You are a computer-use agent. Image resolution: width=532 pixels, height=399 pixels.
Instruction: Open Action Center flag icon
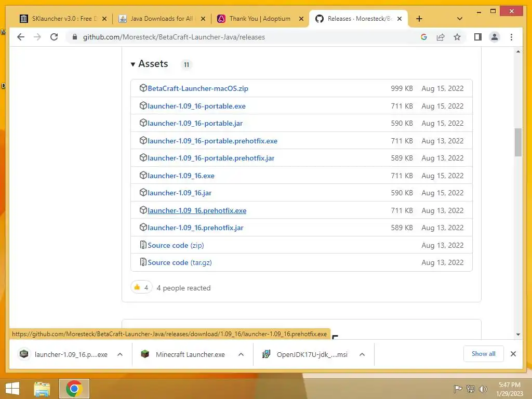pyautogui.click(x=458, y=389)
